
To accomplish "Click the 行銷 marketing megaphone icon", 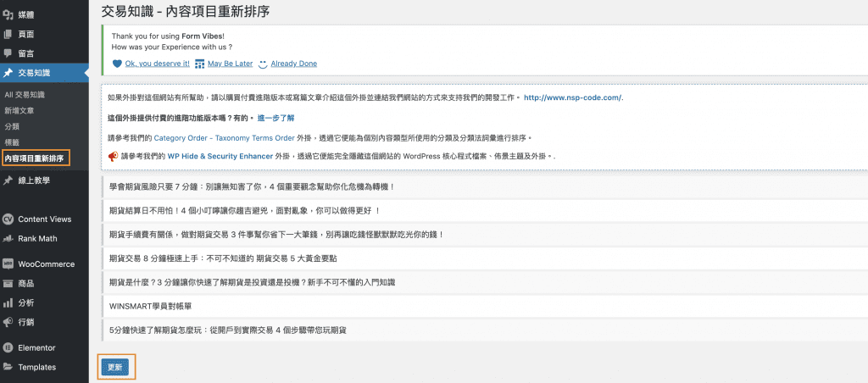I will 8,322.
